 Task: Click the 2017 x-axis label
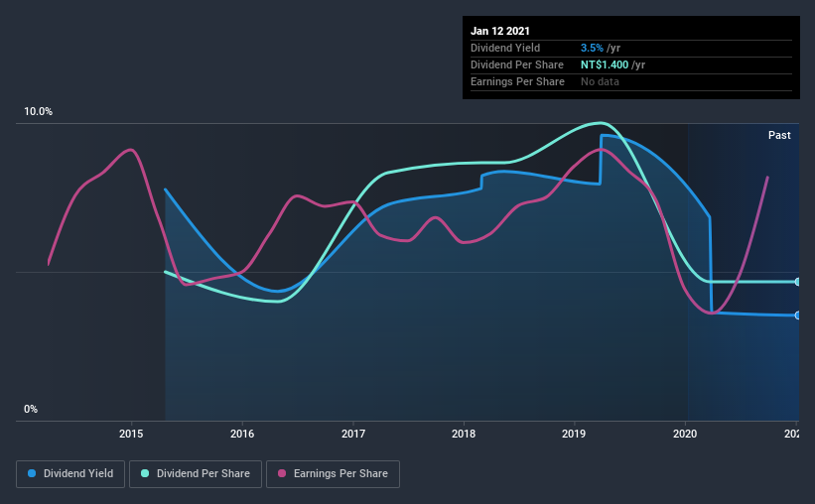(x=353, y=434)
